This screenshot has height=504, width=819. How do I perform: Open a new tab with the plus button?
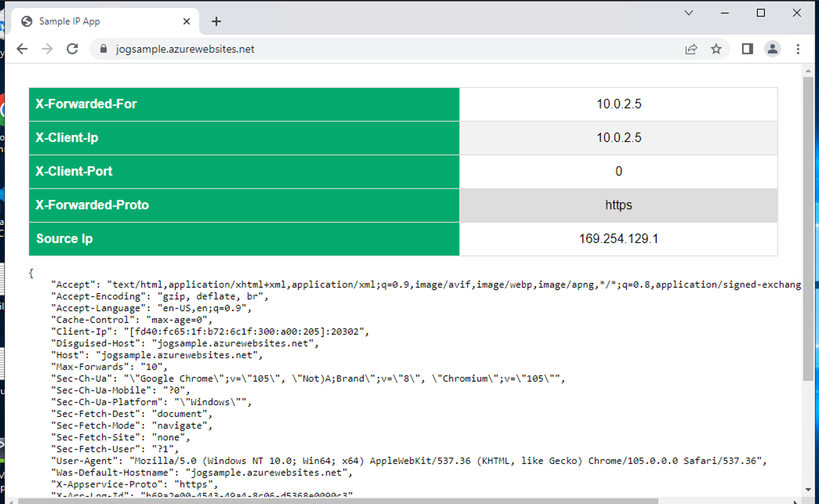pyautogui.click(x=216, y=21)
